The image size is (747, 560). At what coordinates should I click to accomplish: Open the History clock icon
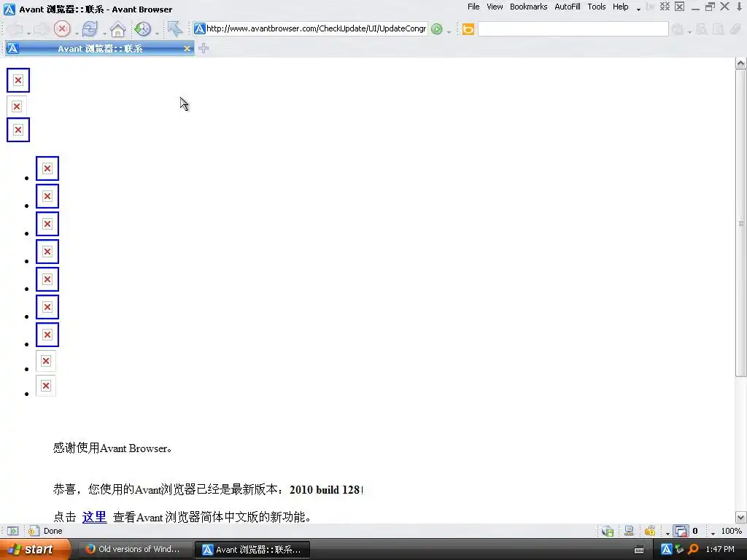tap(142, 29)
